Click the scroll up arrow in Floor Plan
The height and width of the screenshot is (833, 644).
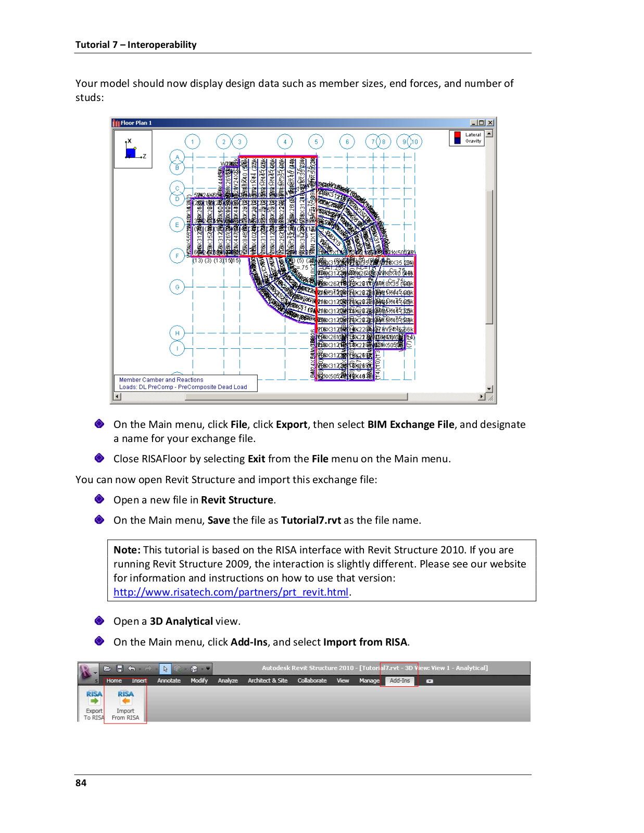(x=489, y=134)
